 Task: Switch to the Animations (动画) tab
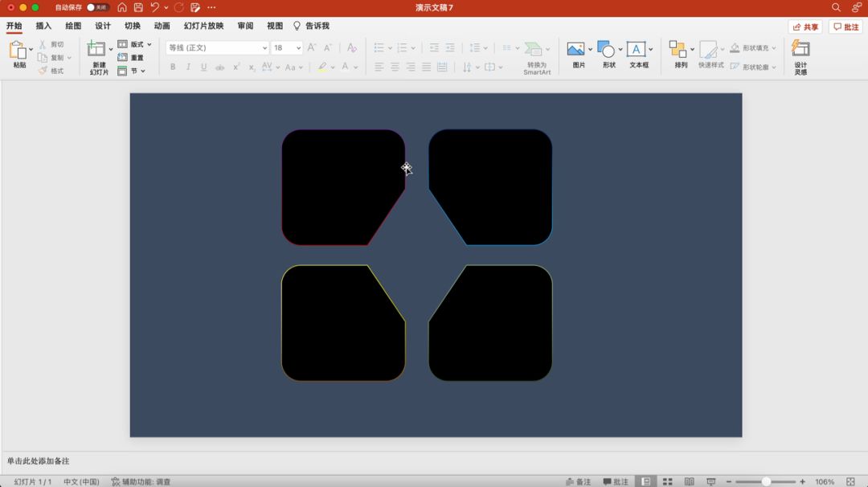pos(162,26)
